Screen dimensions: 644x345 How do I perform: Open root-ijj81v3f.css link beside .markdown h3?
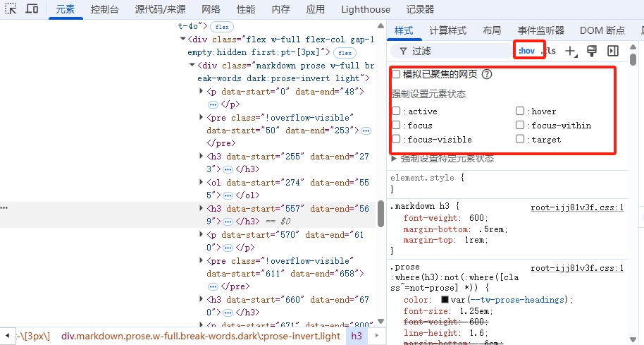coord(577,207)
